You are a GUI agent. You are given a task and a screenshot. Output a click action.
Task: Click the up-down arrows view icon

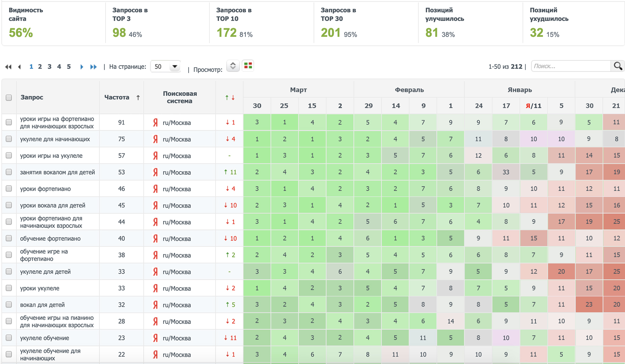233,66
